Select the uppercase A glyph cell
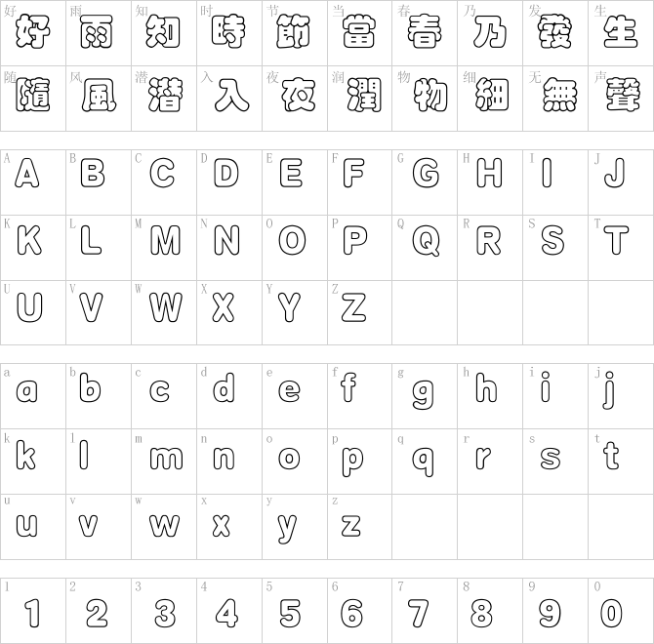Screen dimensions: 654x644 click(33, 182)
